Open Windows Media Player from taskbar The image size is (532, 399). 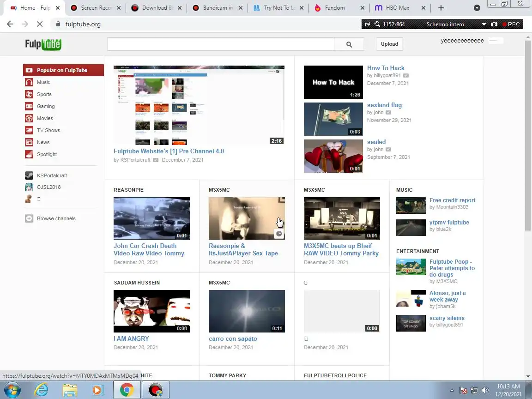point(97,390)
